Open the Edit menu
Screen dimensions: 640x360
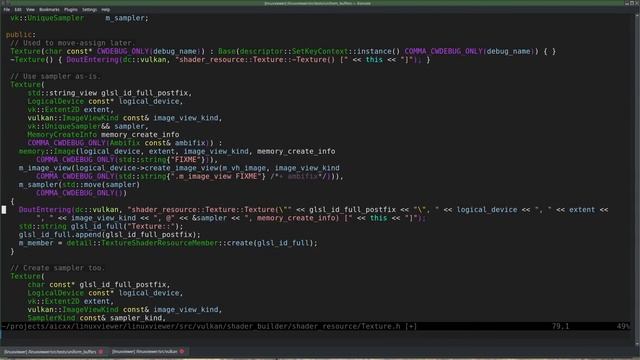click(18, 9)
